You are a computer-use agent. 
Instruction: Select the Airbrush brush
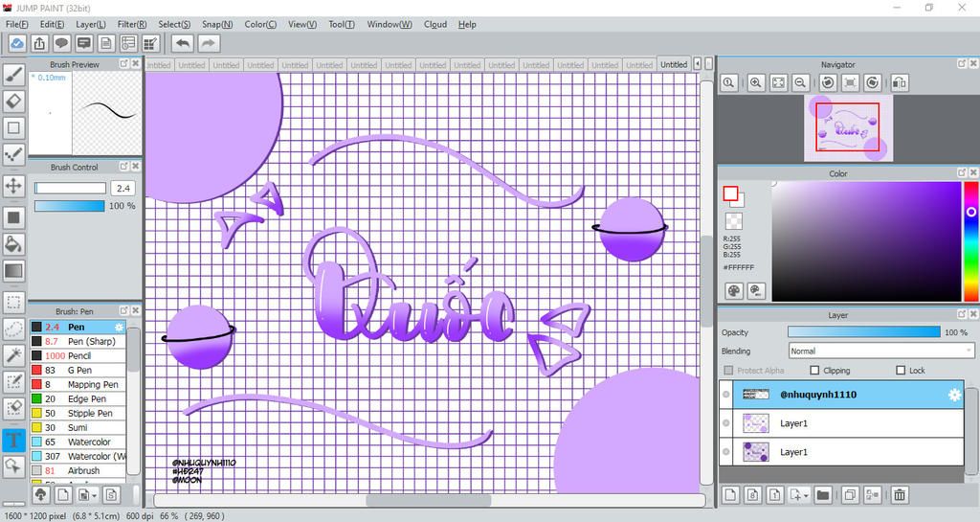[78, 470]
